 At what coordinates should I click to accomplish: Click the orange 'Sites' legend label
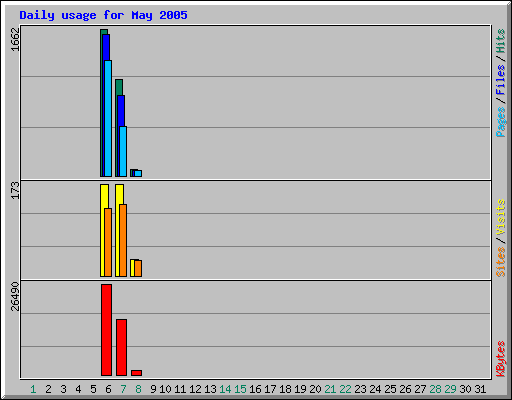[x=501, y=262]
